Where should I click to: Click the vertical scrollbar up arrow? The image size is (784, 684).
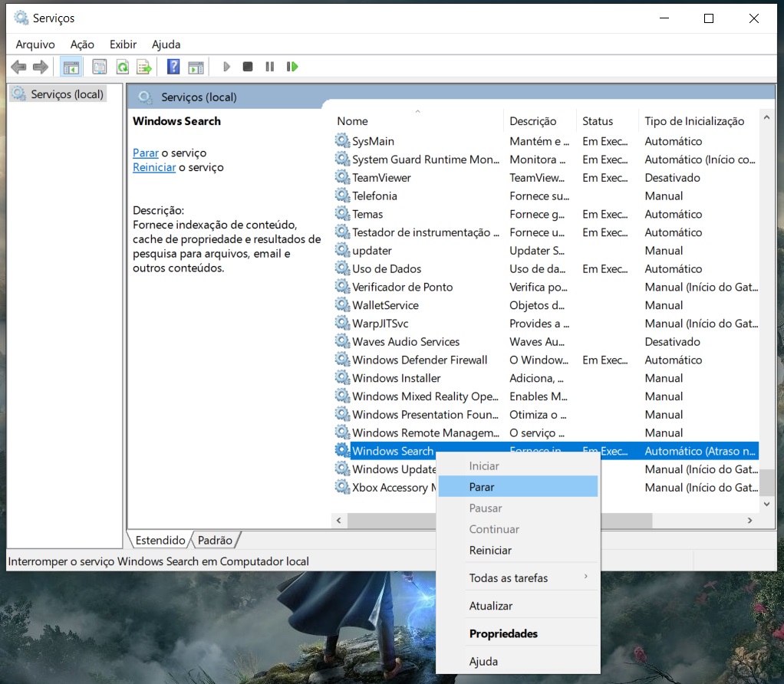click(766, 118)
